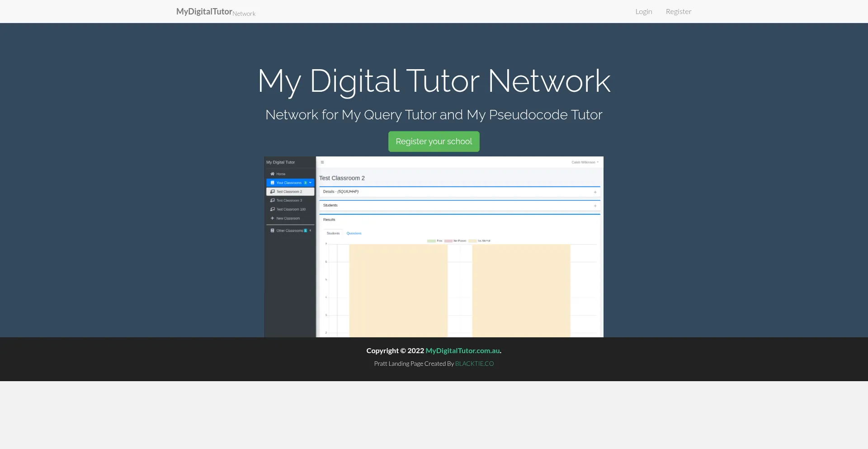
Task: Click the My Digital Tutor Network heading
Action: click(434, 81)
